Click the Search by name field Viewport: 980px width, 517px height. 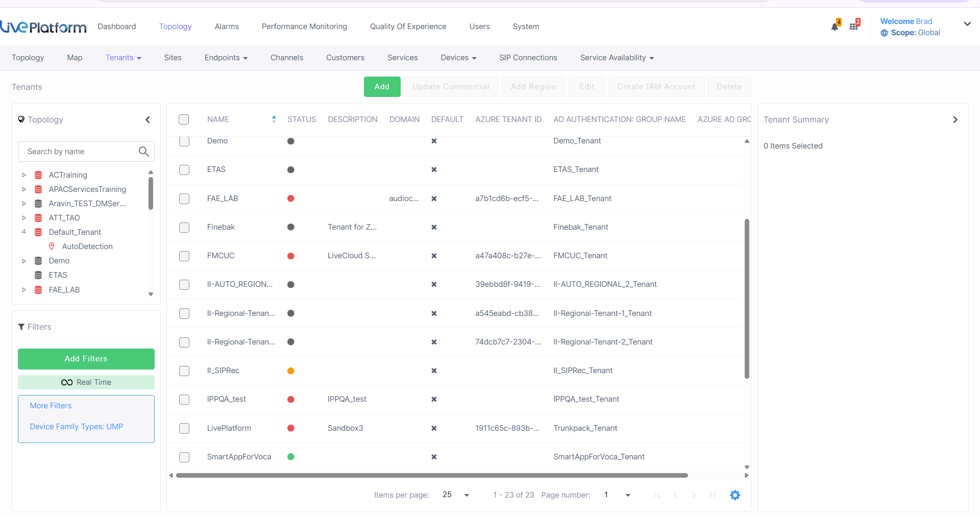click(x=79, y=152)
